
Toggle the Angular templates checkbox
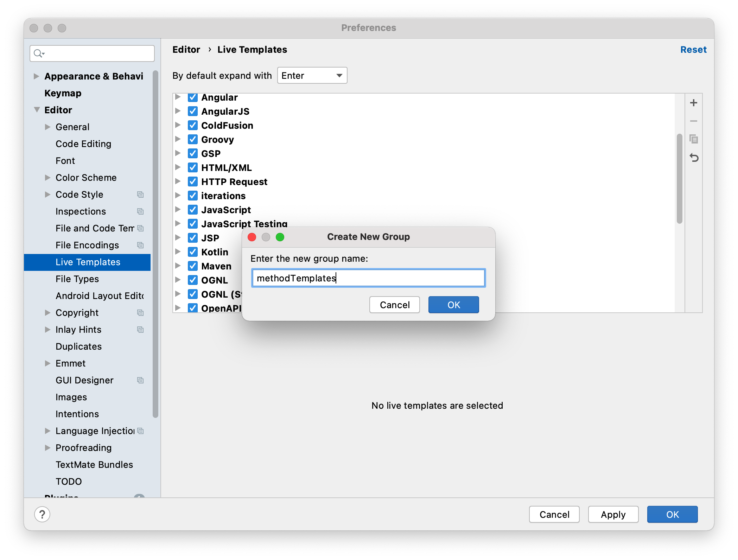click(x=192, y=97)
